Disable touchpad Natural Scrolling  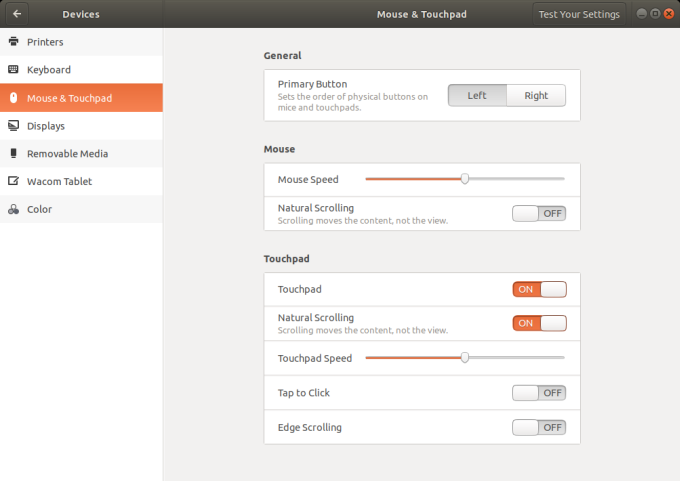click(539, 323)
